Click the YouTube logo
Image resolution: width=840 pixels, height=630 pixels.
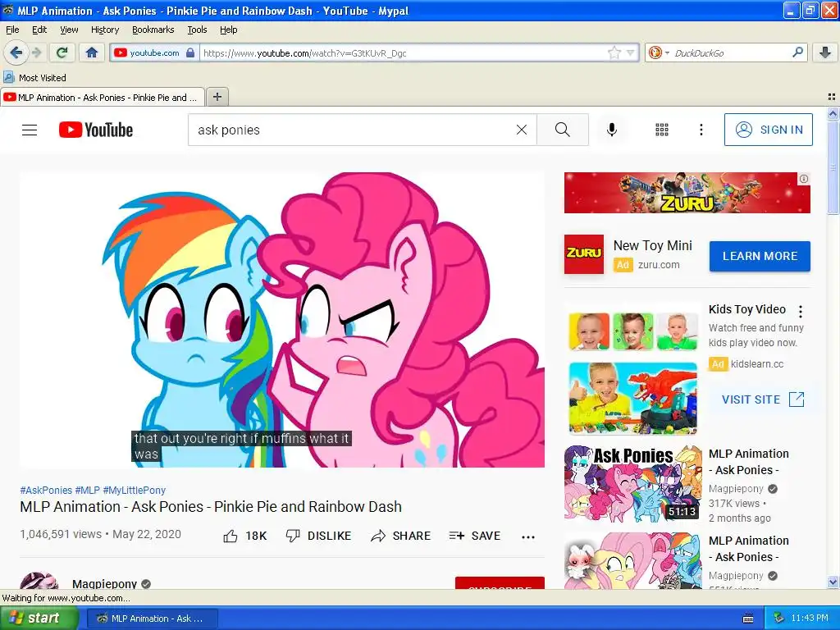point(96,130)
